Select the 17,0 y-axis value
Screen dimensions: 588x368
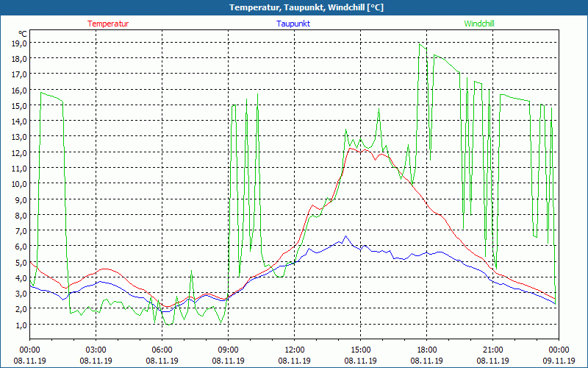[x=19, y=74]
